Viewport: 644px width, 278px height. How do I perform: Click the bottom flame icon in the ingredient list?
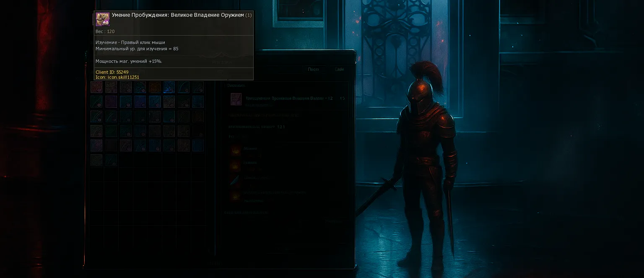236,195
